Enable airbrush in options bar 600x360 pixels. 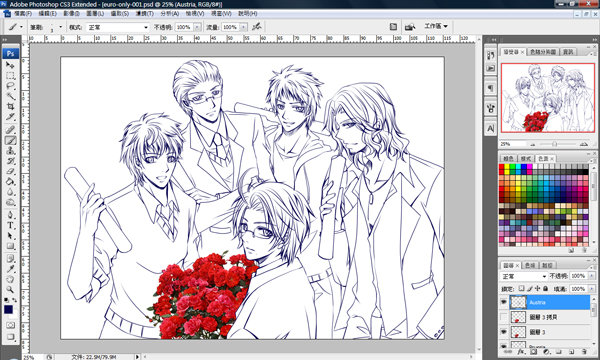tap(257, 26)
